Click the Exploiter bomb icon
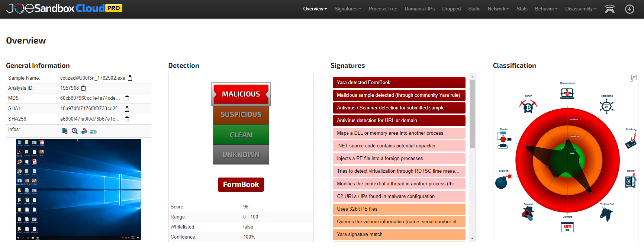Image resolution: width=644 pixels, height=249 pixels. point(503,181)
